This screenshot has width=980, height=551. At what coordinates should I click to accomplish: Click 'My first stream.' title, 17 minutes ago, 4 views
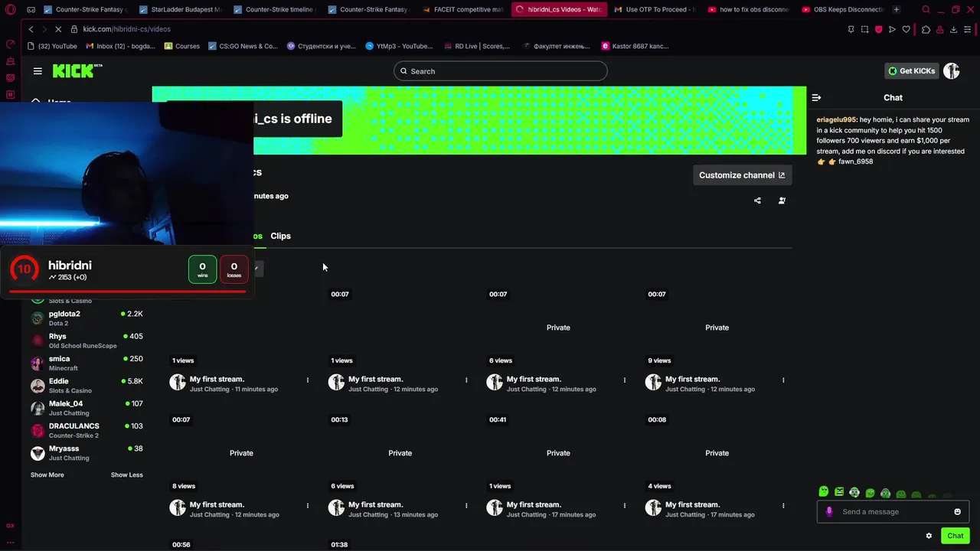(x=692, y=505)
